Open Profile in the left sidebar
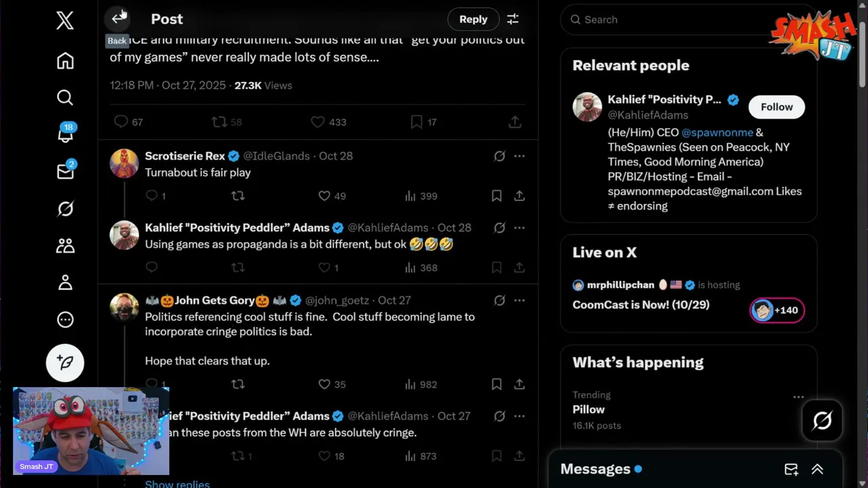This screenshot has height=488, width=868. [65, 282]
